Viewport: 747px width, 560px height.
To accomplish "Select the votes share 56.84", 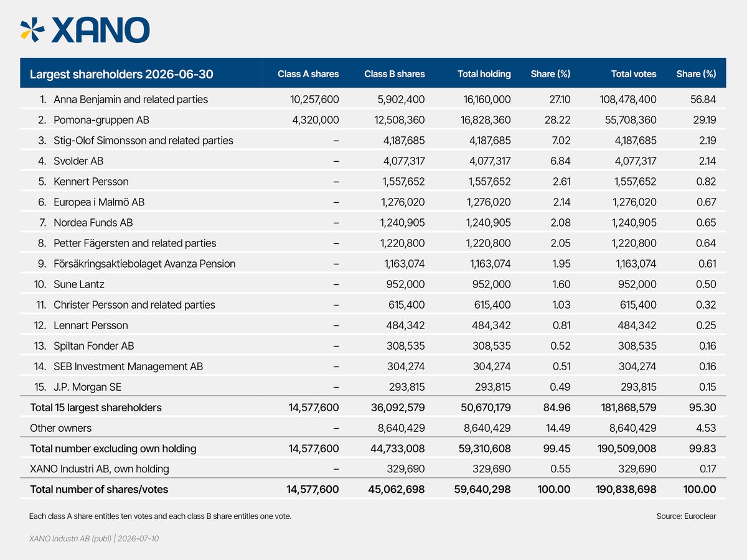I will [705, 100].
